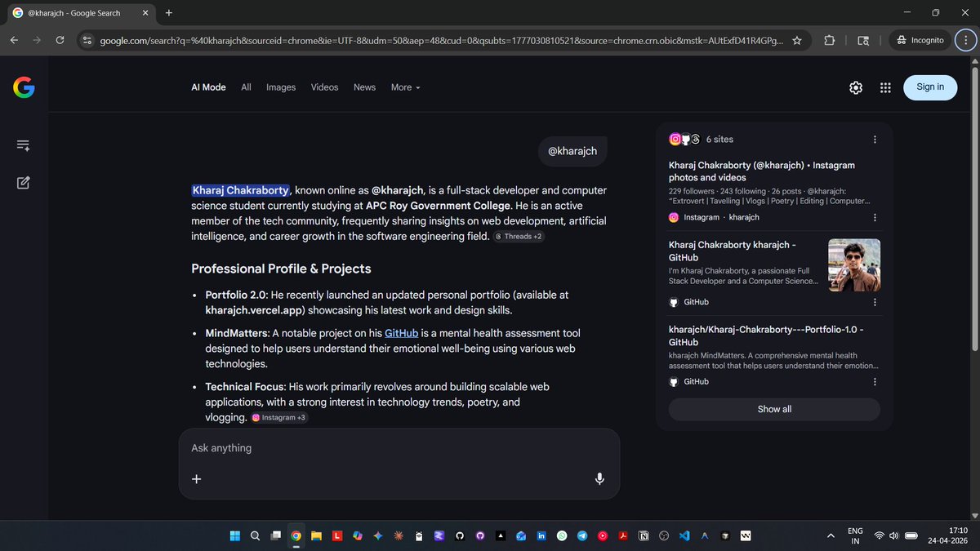
Task: Click the edit pencil icon in left sidebar
Action: [23, 183]
